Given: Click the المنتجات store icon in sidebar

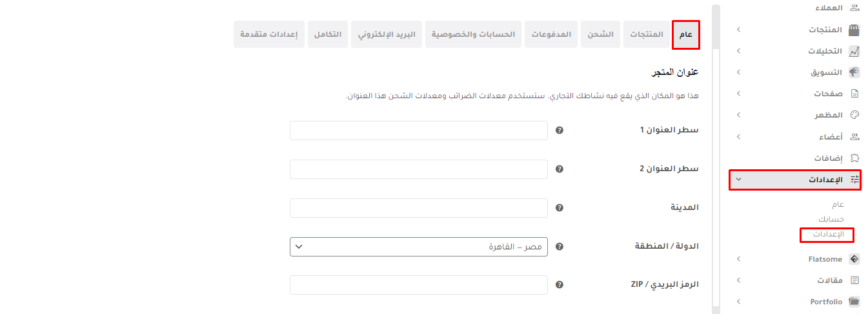Looking at the screenshot, I should [x=854, y=30].
